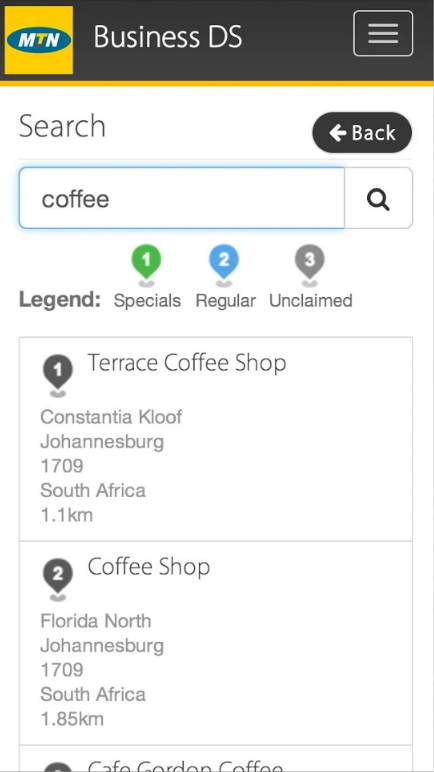
Task: Open the Coffee Shop listing title
Action: [149, 567]
